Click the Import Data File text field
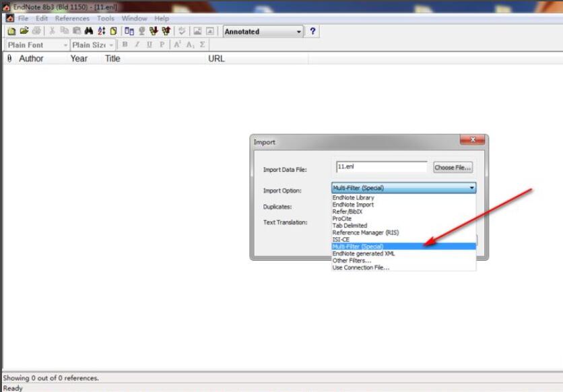The image size is (563, 392). [x=381, y=167]
